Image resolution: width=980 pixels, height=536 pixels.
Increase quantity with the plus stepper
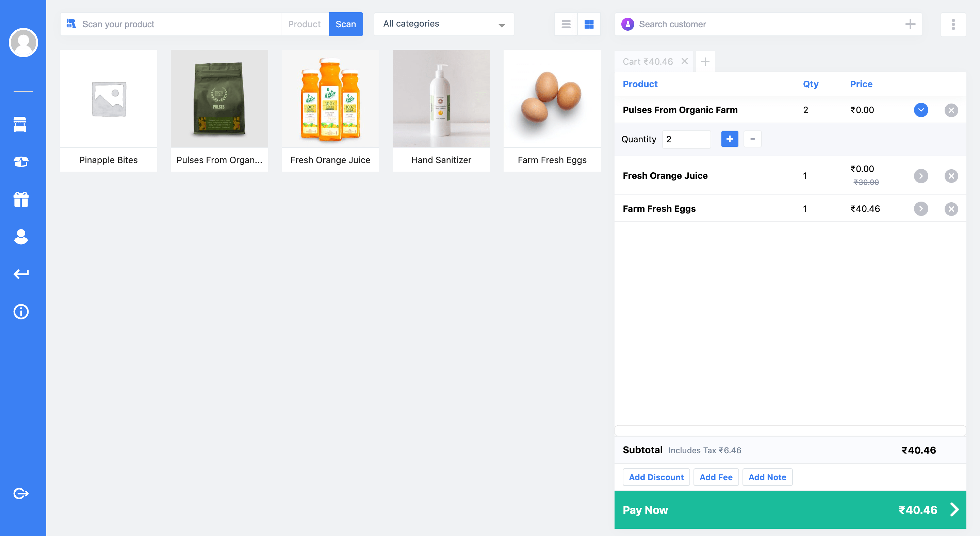(x=730, y=139)
